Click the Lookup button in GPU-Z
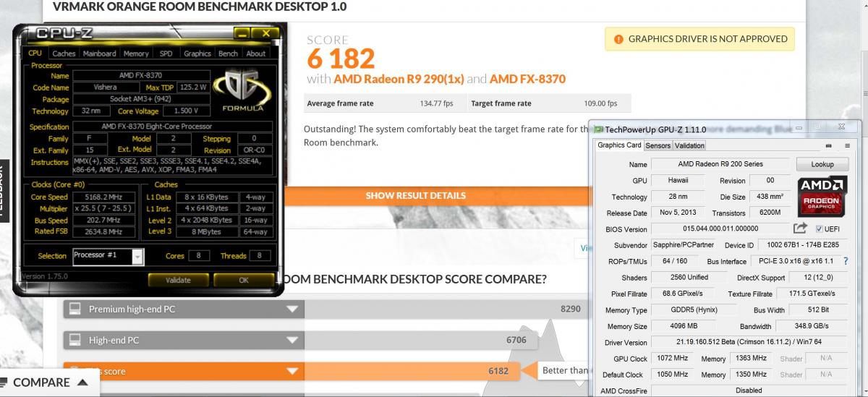Image resolution: width=868 pixels, height=397 pixels. pos(822,164)
